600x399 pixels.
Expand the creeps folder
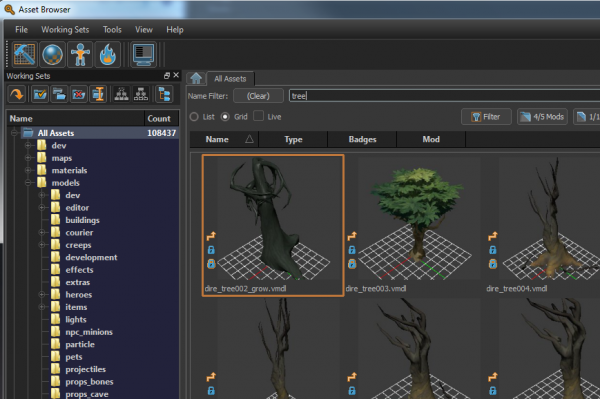[x=42, y=245]
